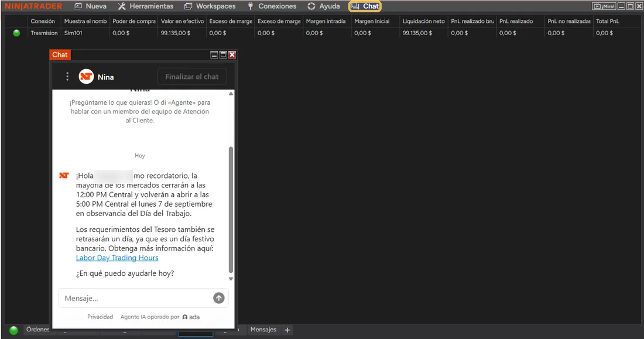
Task: Click the Conexión column header
Action: (43, 21)
